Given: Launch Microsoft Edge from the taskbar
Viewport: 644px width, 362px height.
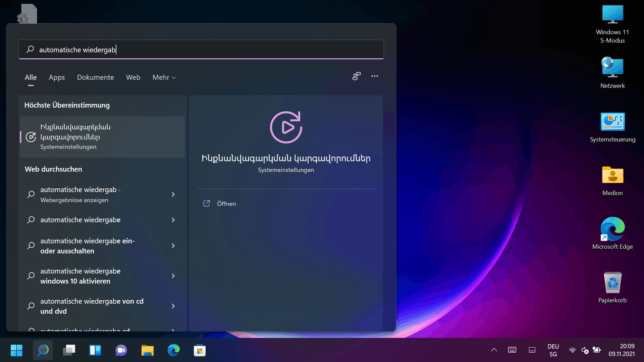Looking at the screenshot, I should [174, 350].
